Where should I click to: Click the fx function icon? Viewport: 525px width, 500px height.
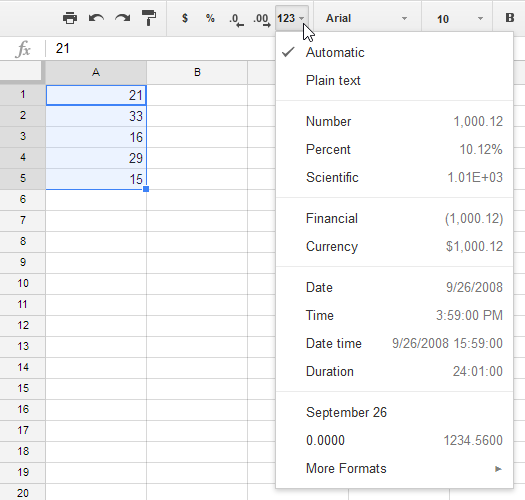[23, 49]
